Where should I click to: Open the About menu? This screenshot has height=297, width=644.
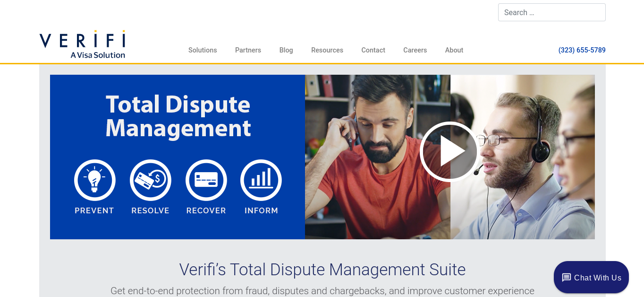coord(454,50)
